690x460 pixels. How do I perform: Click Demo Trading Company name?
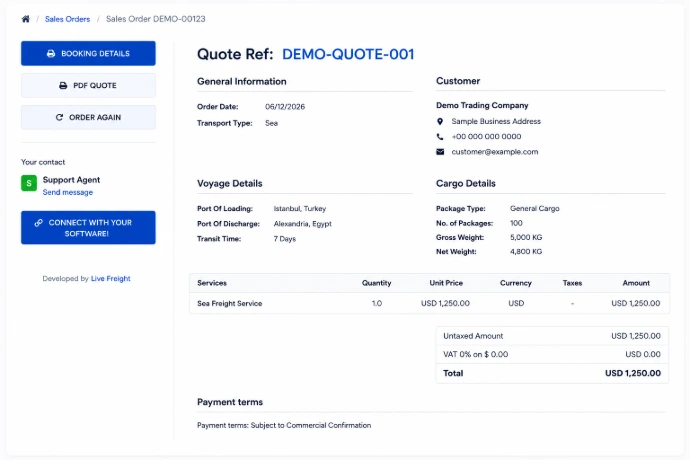coord(482,105)
